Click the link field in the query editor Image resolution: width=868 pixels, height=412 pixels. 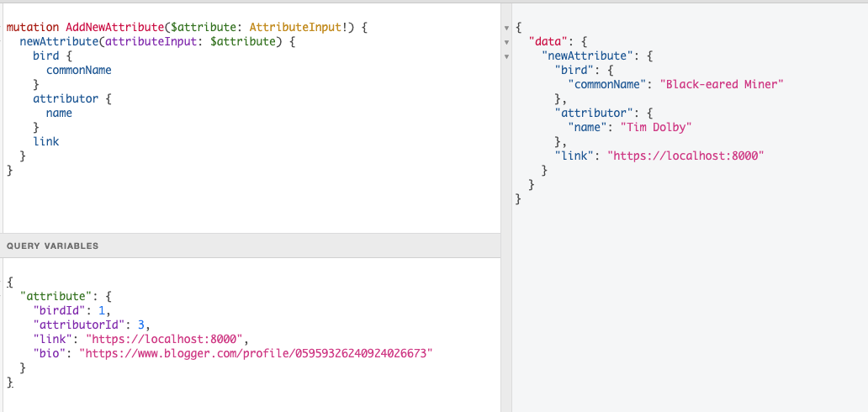tap(46, 141)
